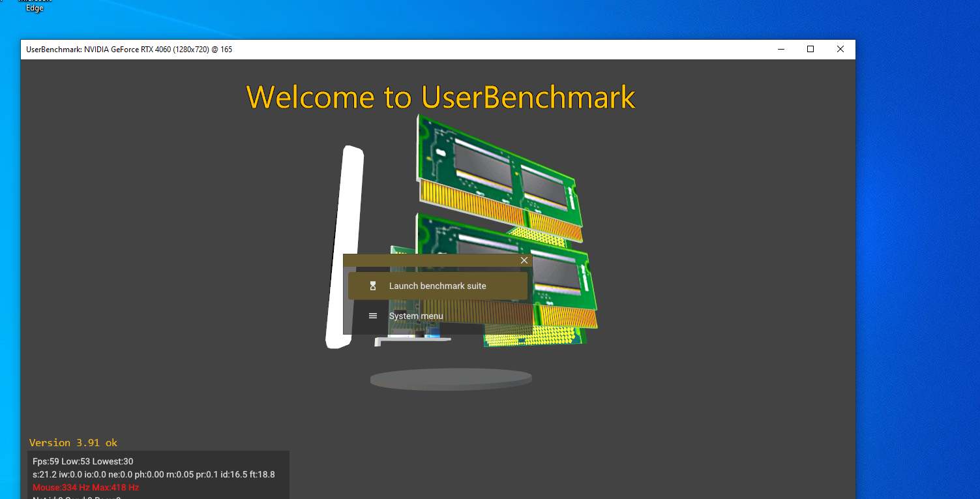
Task: Click the stats line starting with "s:21.2"
Action: [154, 475]
